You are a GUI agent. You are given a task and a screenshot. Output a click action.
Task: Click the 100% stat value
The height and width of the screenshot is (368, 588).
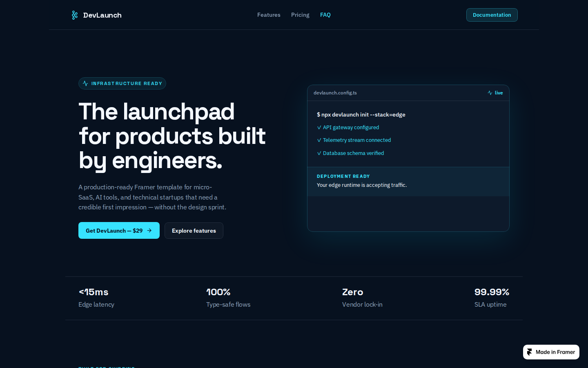[x=218, y=292]
